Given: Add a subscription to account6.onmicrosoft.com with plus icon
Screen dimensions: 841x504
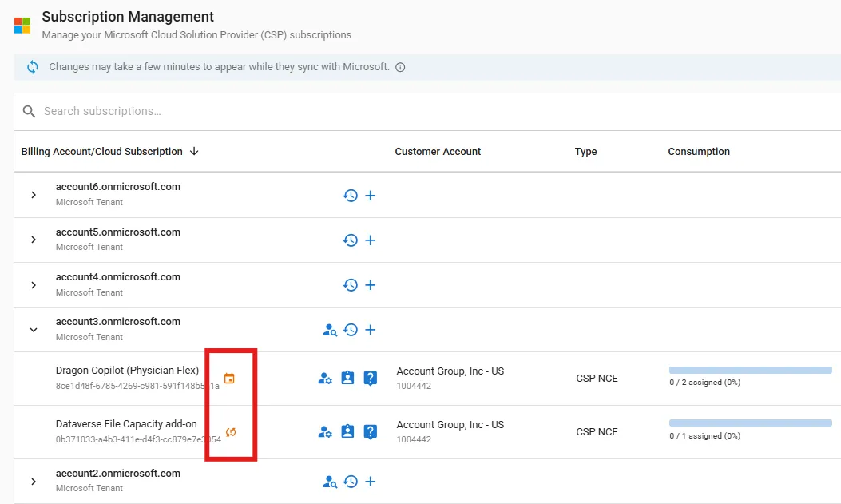Looking at the screenshot, I should point(370,196).
